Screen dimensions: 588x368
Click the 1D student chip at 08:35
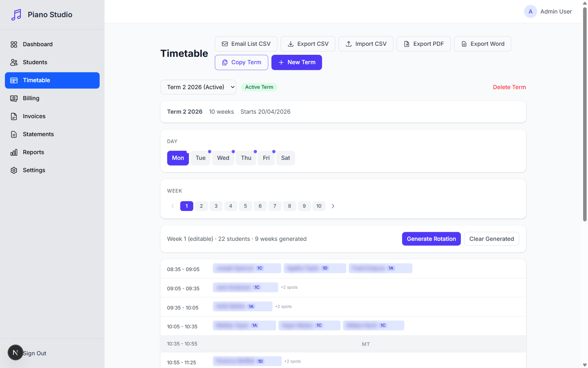[315, 268]
